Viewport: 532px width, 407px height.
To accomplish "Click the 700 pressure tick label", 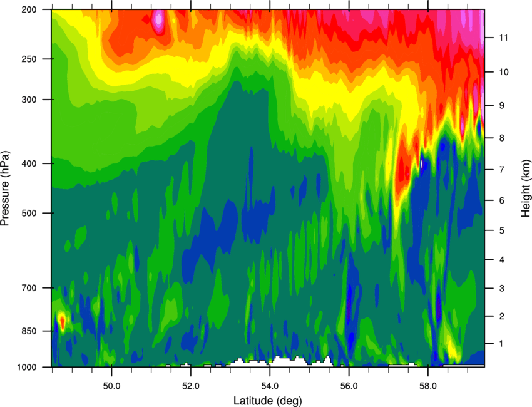I will [x=29, y=288].
